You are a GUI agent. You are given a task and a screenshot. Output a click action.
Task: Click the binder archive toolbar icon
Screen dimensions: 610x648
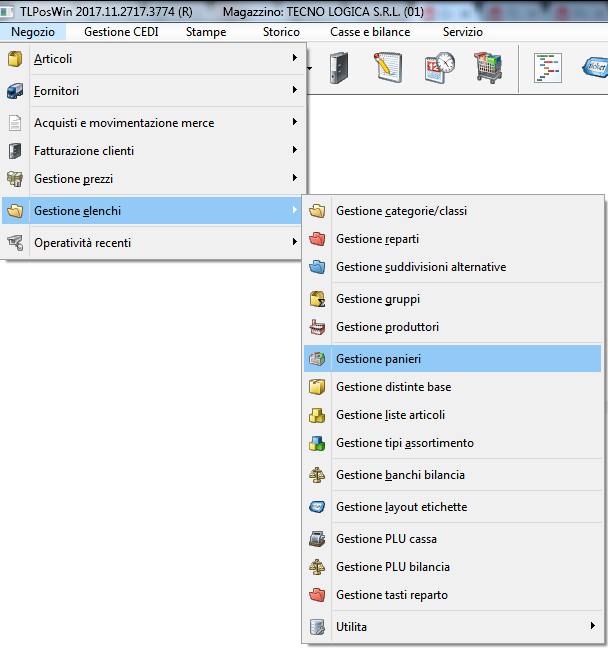338,68
